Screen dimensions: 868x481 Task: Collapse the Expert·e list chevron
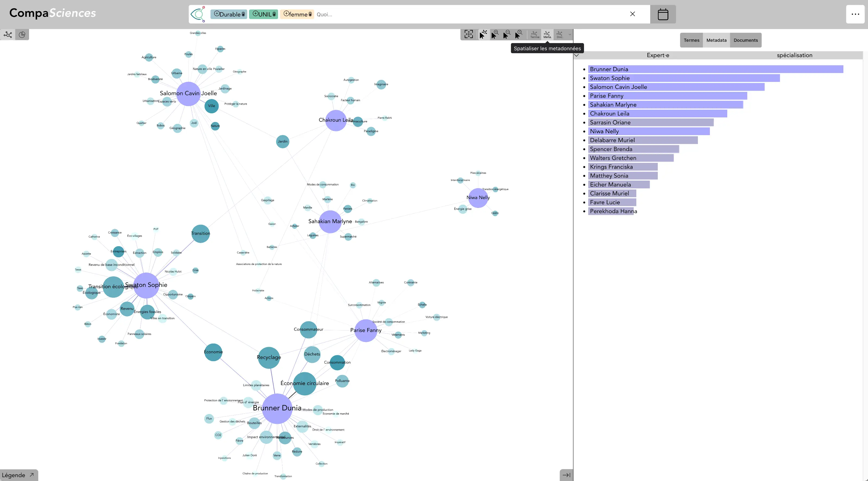tap(576, 55)
